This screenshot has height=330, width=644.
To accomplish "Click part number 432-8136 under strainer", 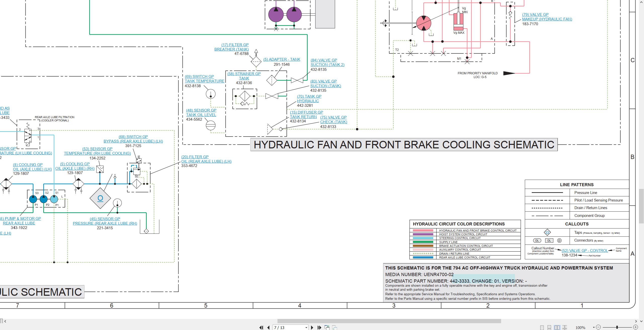I will (x=244, y=83).
